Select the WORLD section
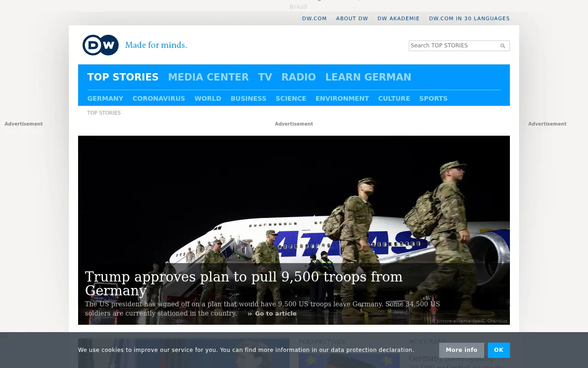 click(x=208, y=98)
